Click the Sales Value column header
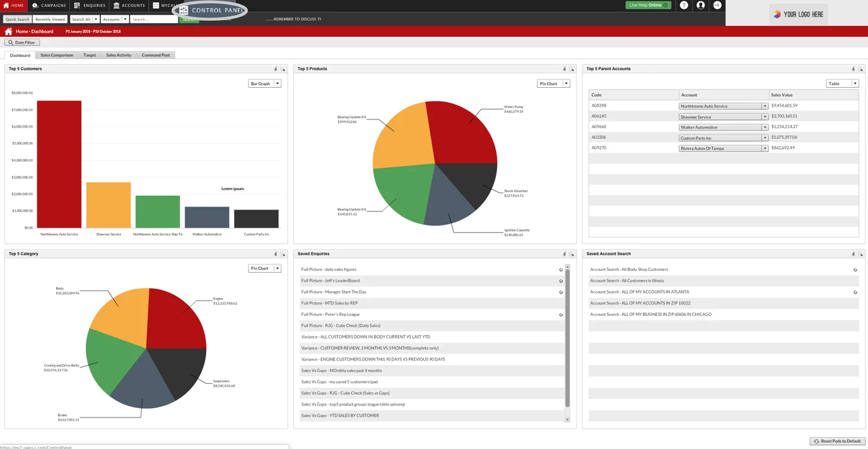 coord(782,95)
